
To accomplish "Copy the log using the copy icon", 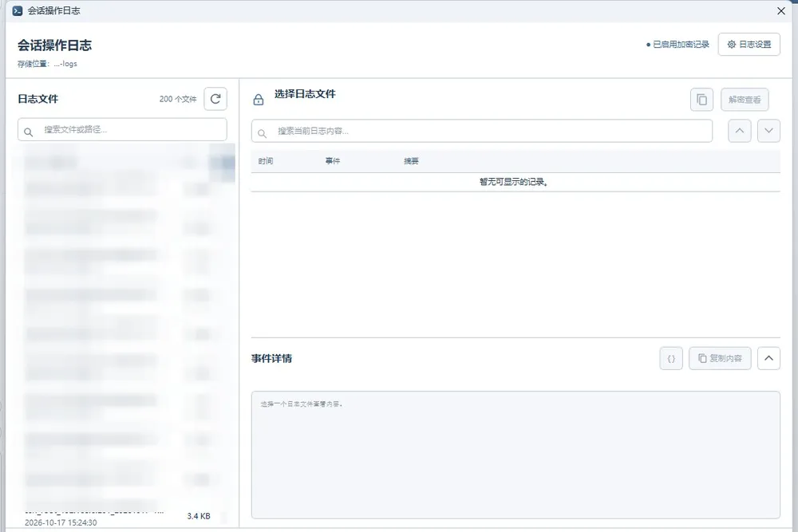I will [x=701, y=100].
